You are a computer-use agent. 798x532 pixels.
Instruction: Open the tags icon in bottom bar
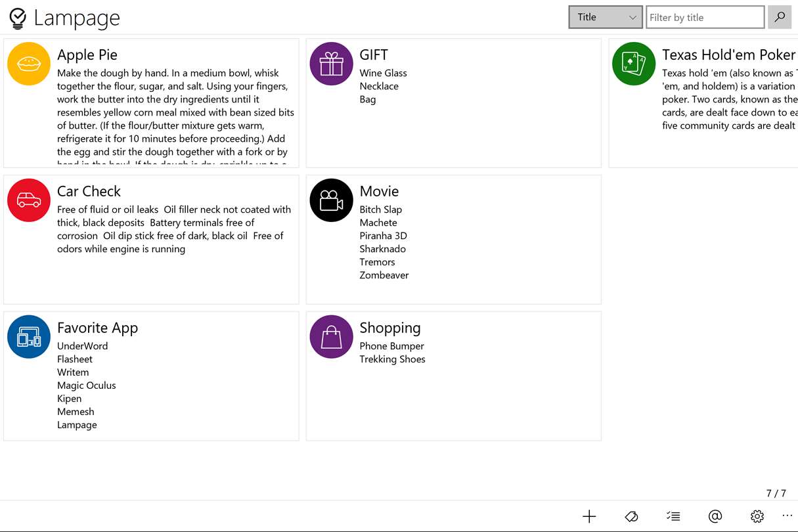(631, 516)
